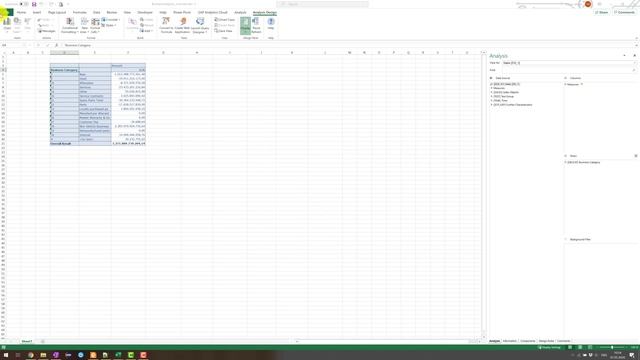This screenshot has width=640, height=360.
Task: Open Conditional Formatting in ribbon
Action: [x=70, y=25]
